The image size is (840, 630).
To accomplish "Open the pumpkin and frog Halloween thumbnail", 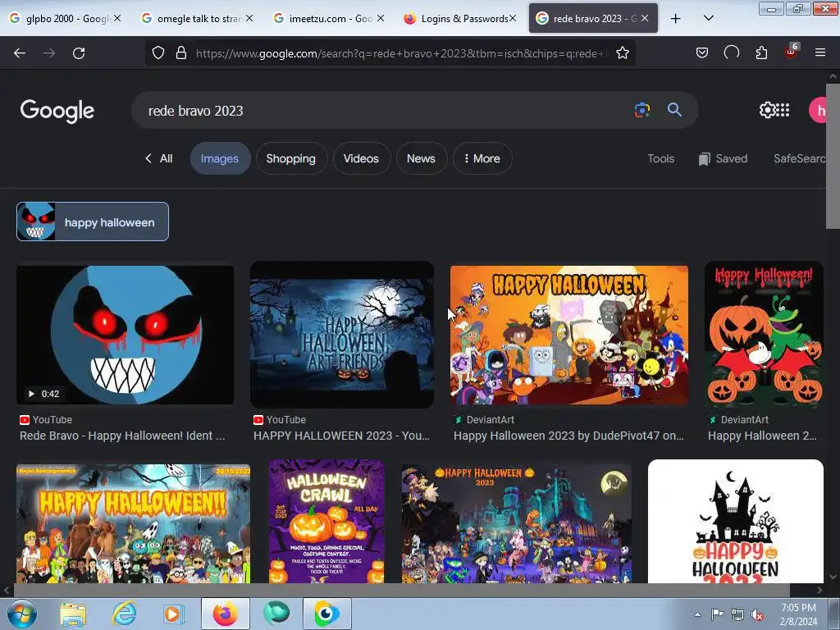I will click(x=764, y=335).
